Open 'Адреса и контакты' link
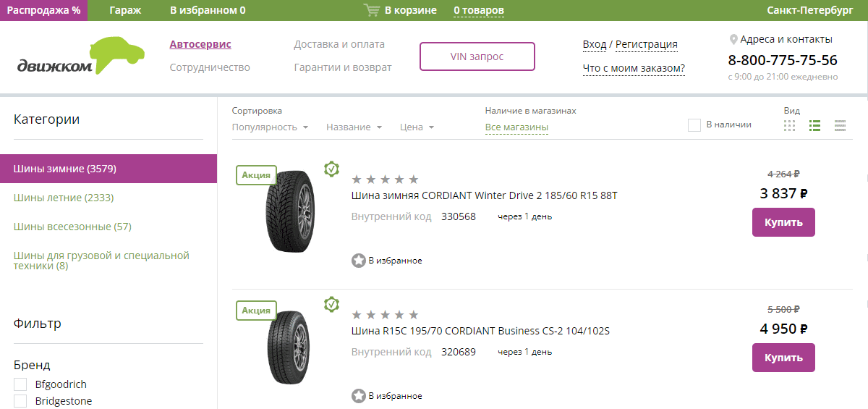 coord(786,39)
